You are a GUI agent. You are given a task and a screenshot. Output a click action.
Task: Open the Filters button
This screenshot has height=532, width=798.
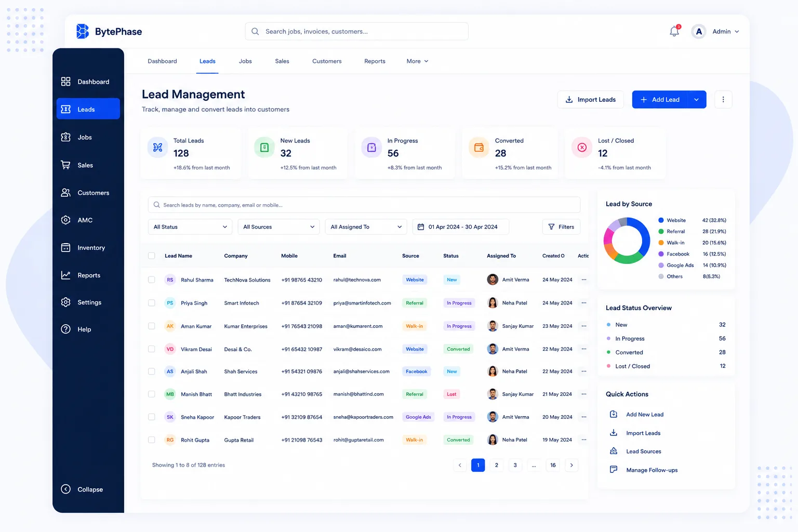(561, 227)
